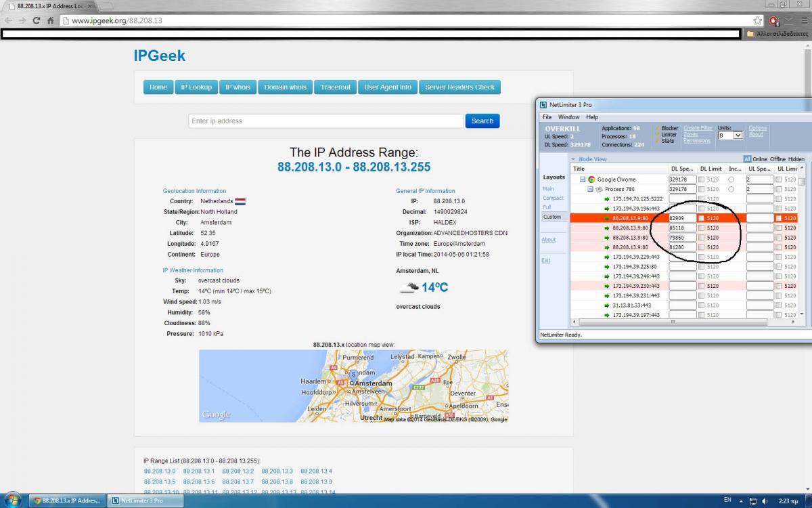This screenshot has width=812, height=508.
Task: Click the cloud weather icon for Amsterdam
Action: 408,288
